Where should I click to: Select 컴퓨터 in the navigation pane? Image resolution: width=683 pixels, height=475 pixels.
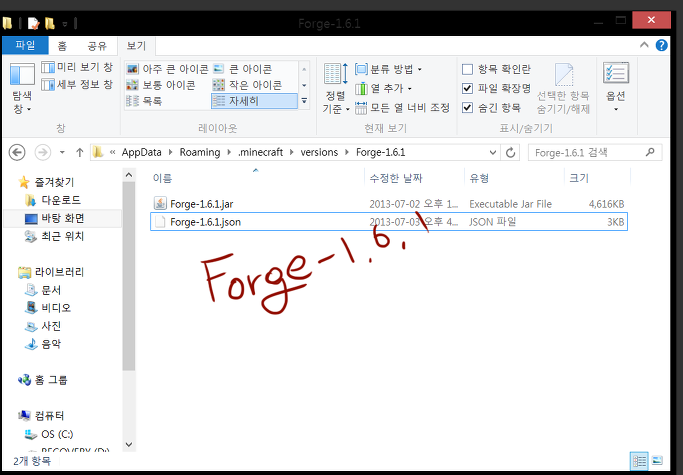pyautogui.click(x=41, y=416)
